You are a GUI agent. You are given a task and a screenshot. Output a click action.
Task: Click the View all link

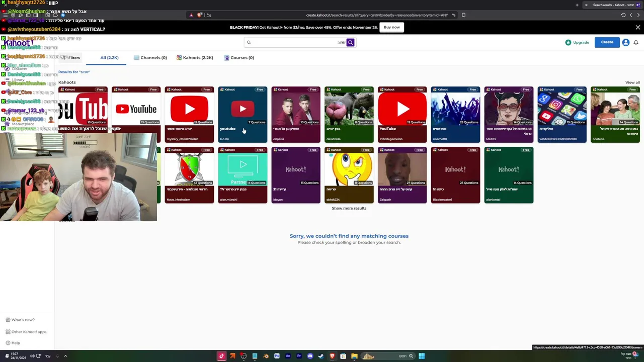pos(632,82)
